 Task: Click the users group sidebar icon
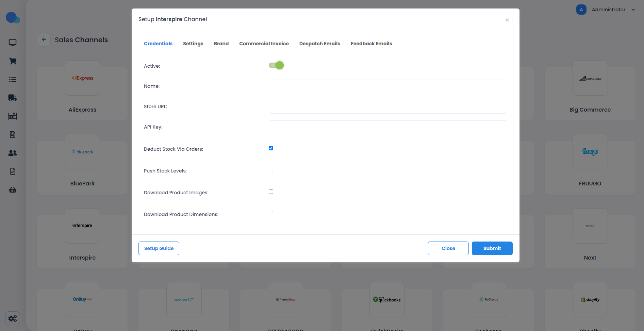pos(13,153)
